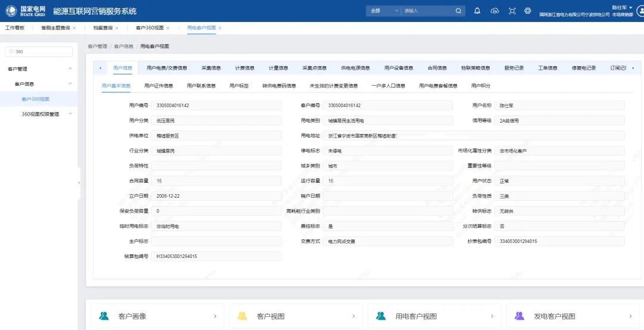Open the 停复电记录 tab
Image resolution: width=644 pixels, height=330 pixels.
tap(584, 68)
